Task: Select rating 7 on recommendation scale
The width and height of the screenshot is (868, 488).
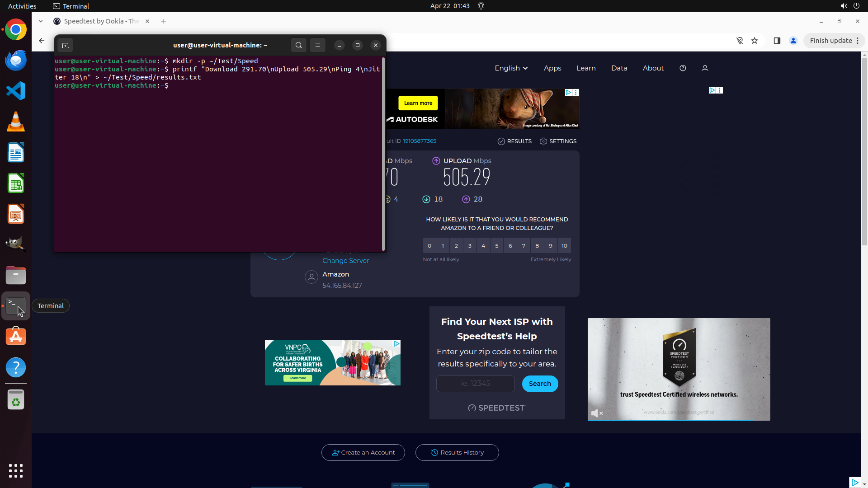Action: click(x=524, y=246)
